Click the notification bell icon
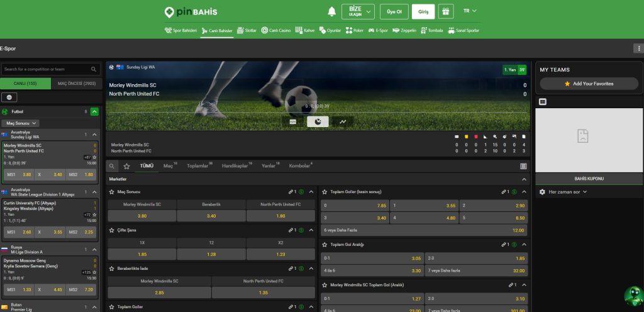Screen dimensions: 644x312 point(331,11)
